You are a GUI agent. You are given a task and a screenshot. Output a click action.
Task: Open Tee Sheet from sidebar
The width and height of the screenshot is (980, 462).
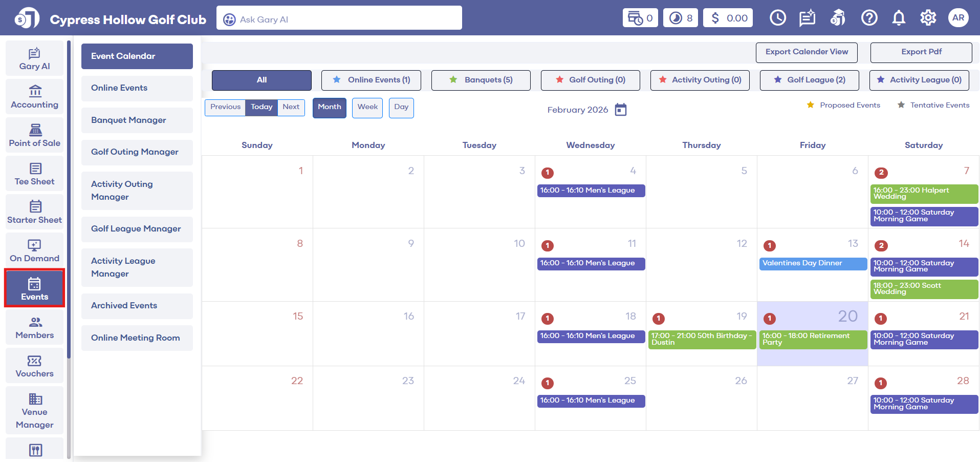tap(35, 174)
